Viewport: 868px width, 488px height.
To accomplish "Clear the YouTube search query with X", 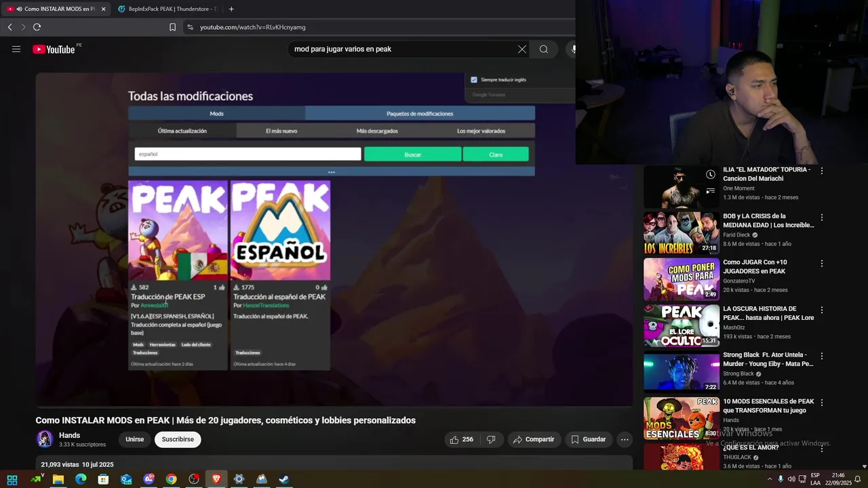I will coord(522,49).
